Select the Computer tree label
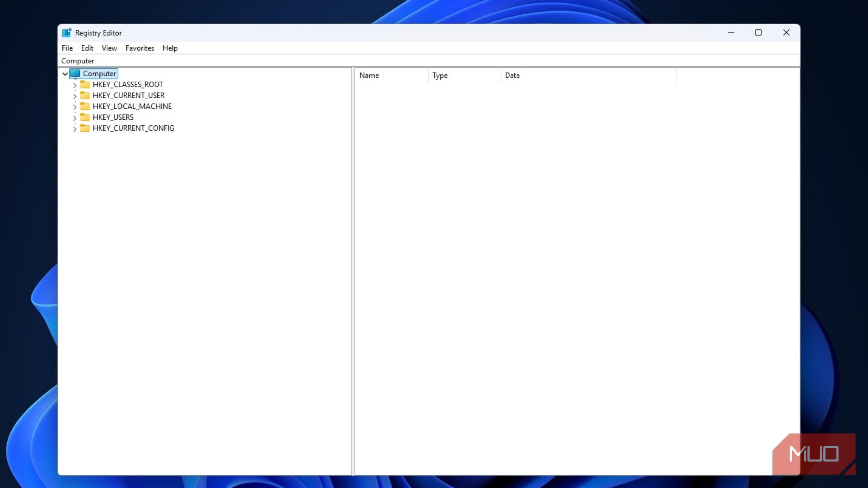Viewport: 868px width, 488px height. pos(99,74)
